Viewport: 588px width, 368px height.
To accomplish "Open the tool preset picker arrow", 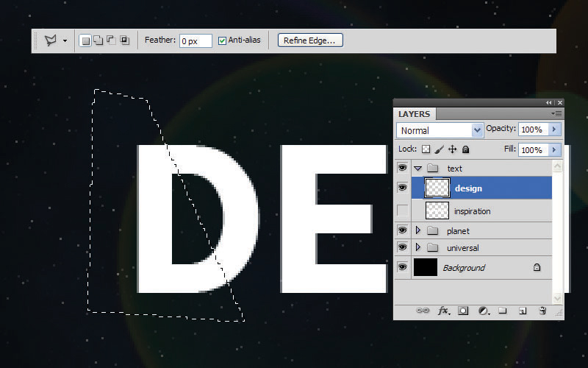I will (x=65, y=41).
